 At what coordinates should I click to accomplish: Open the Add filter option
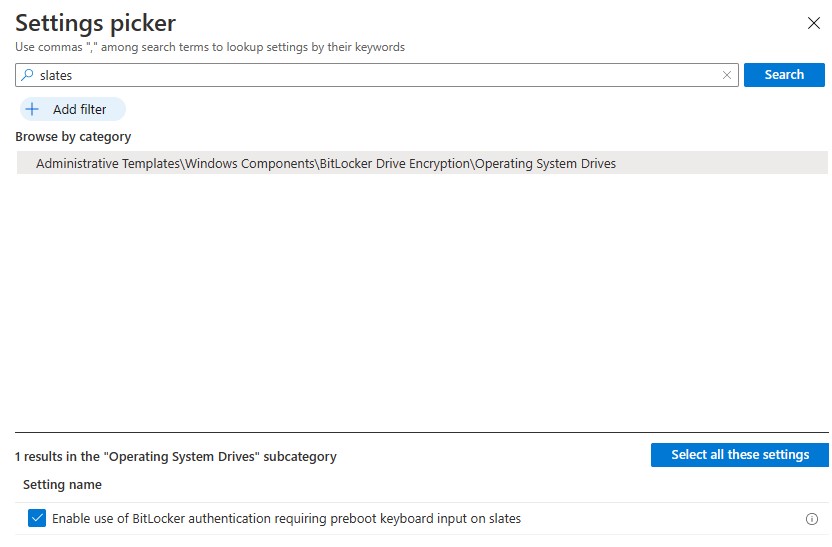click(x=72, y=109)
